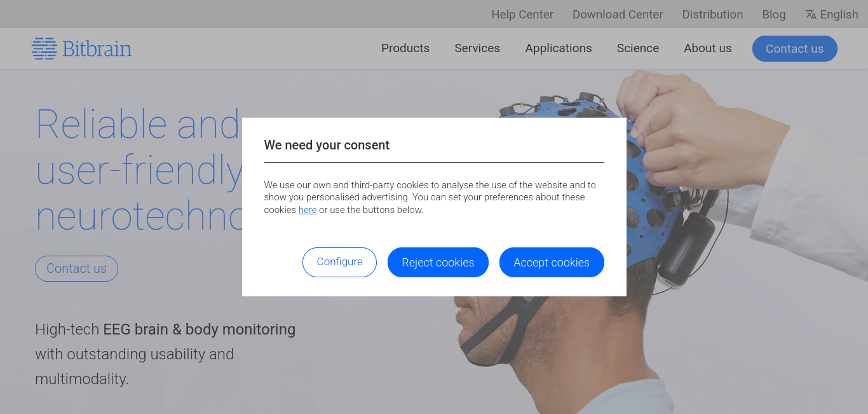Go to the Help Center
This screenshot has width=868, height=414.
point(522,15)
